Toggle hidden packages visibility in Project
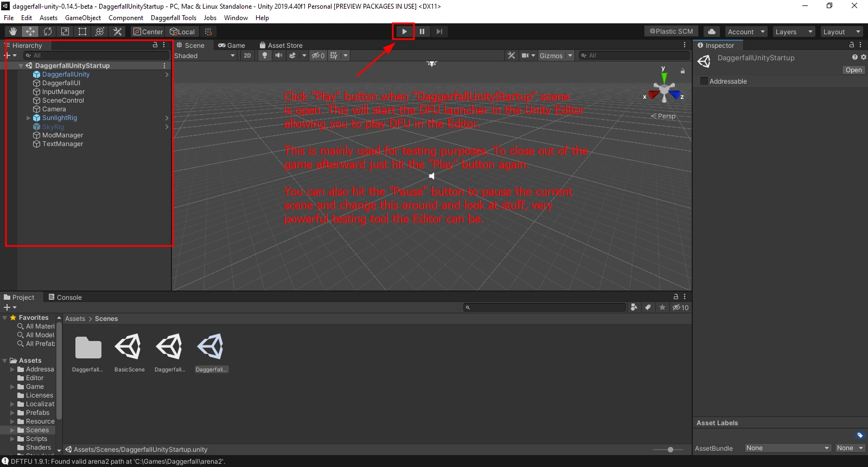The height and width of the screenshot is (467, 868). click(681, 307)
